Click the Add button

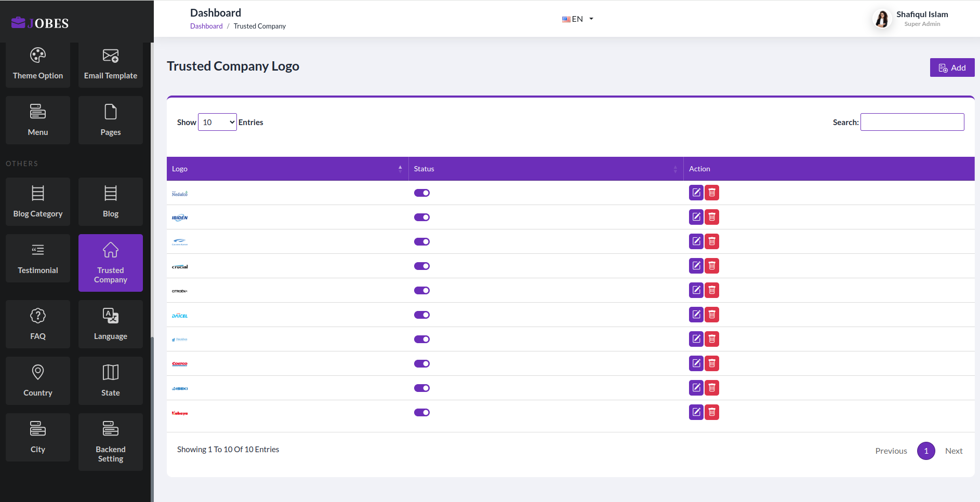pos(952,67)
